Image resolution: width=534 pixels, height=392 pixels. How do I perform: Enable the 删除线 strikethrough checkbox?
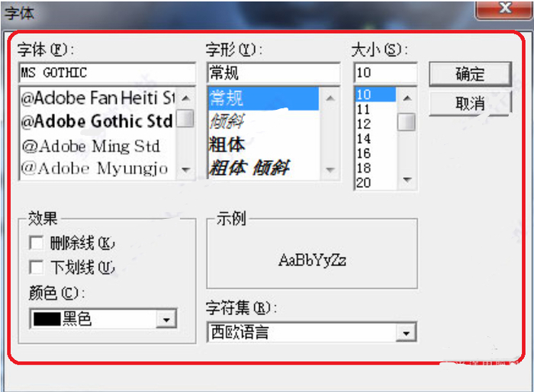pos(36,243)
